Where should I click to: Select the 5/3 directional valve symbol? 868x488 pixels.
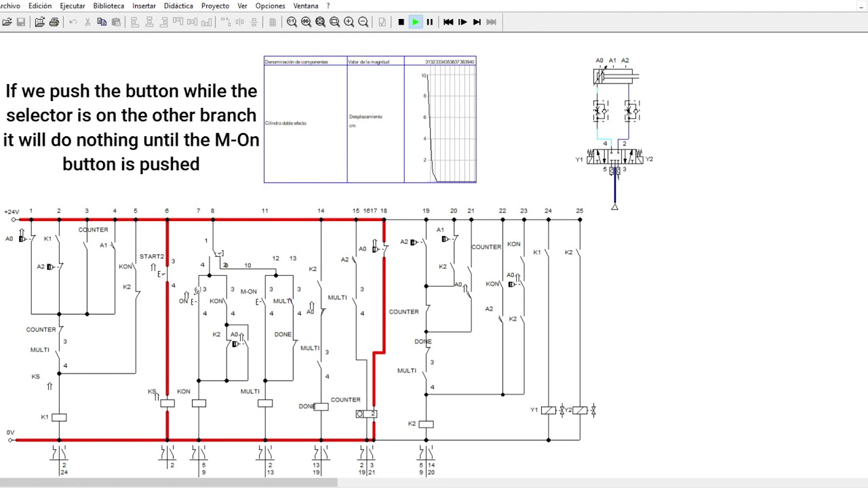coord(615,157)
